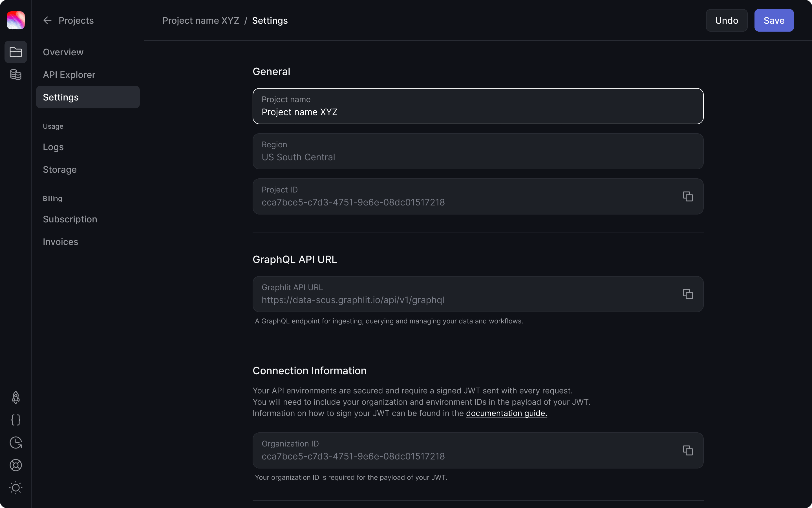Copy the Project ID value
Viewport: 812px width, 508px height.
pos(688,196)
